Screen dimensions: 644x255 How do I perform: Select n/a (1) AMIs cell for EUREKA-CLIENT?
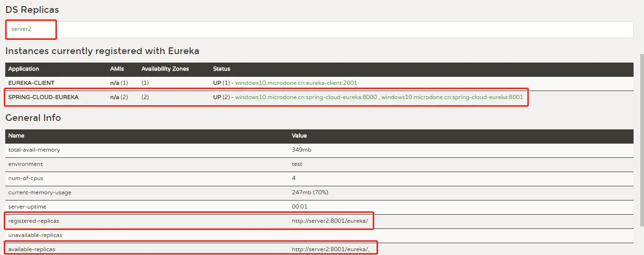point(119,83)
